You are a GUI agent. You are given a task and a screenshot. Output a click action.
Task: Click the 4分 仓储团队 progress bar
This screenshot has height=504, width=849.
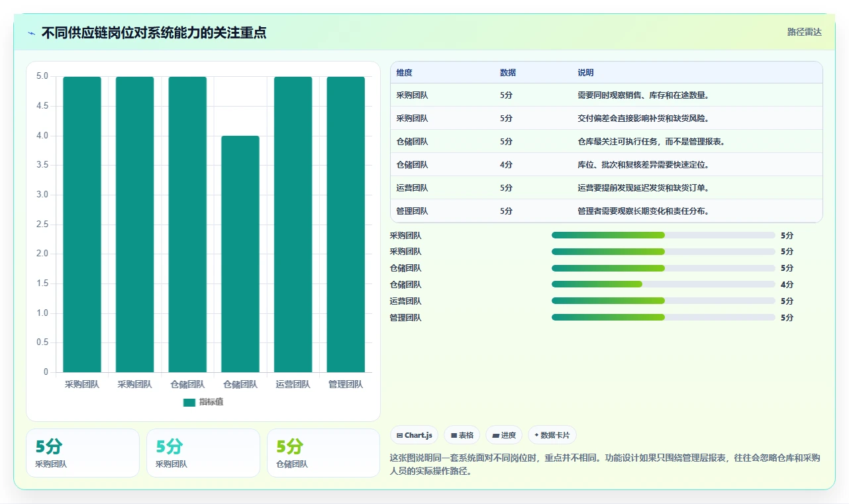tap(664, 285)
